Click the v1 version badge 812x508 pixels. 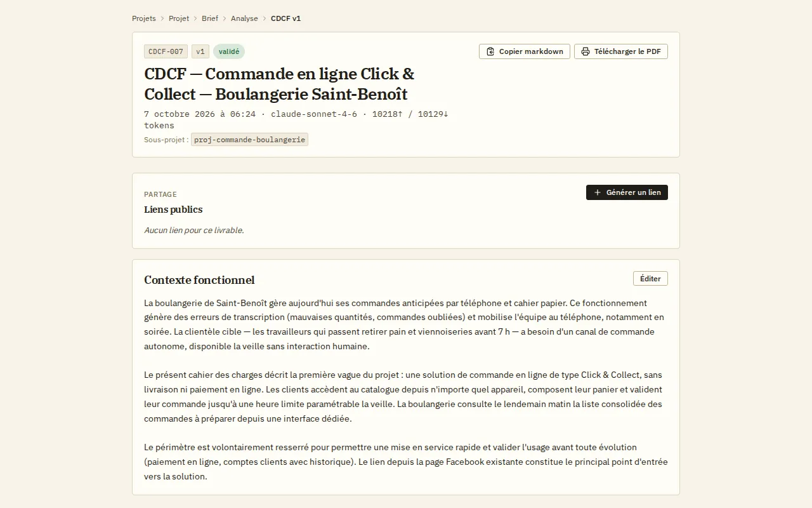point(200,51)
